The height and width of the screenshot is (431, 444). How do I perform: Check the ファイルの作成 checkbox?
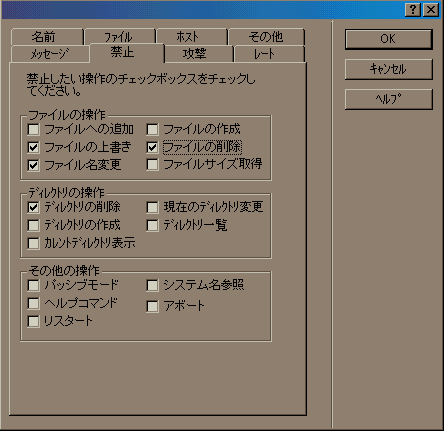(152, 129)
